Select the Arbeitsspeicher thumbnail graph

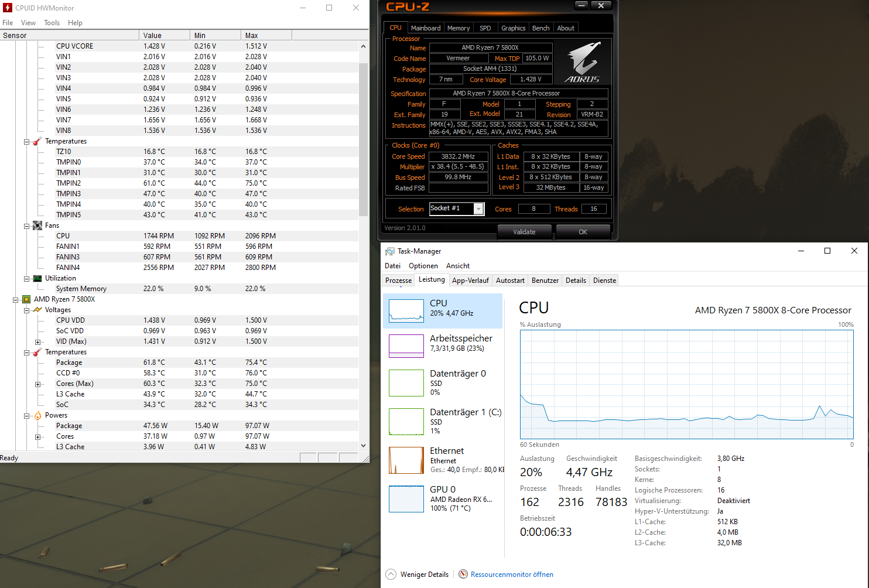(x=406, y=346)
